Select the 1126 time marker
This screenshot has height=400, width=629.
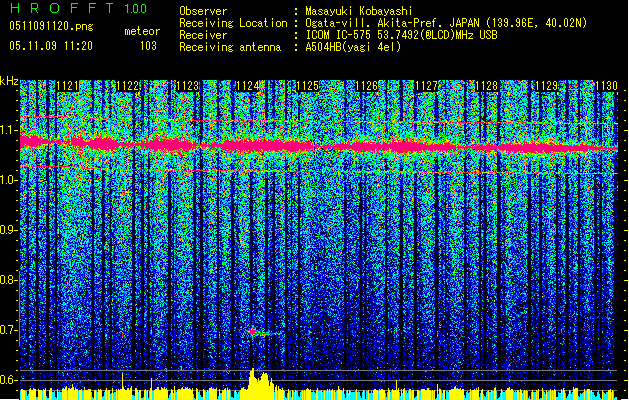coord(367,87)
